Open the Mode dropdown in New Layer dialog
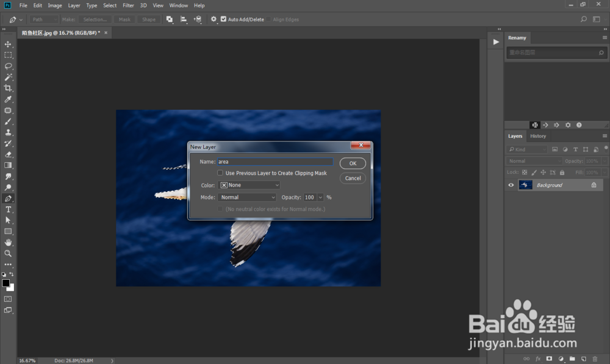The width and height of the screenshot is (610, 364). [247, 197]
